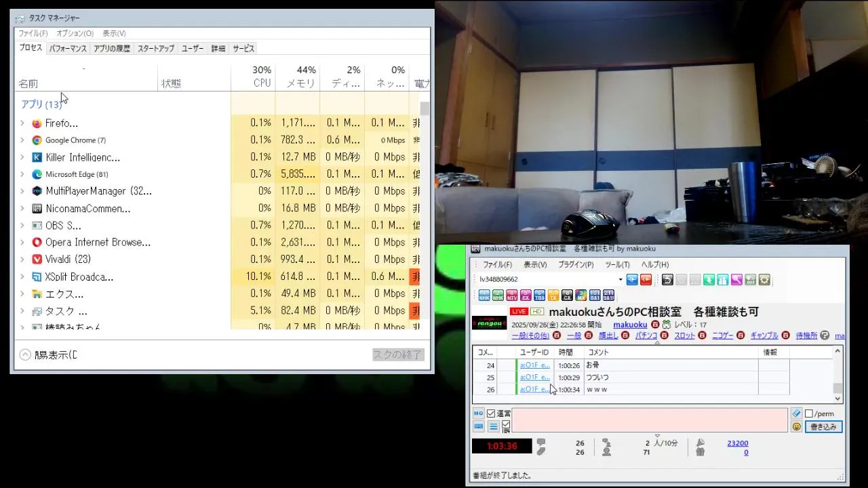
Task: Click the TBS channel 6 icon
Action: point(539,295)
